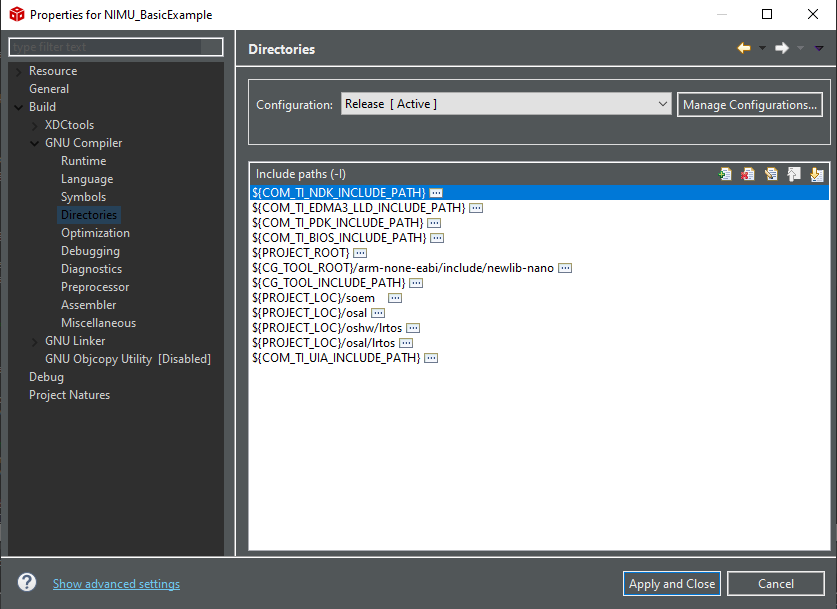Screen dimensions: 837x609
Task: Select ${PROJECT_LOC}/osal entry
Action: pos(310,312)
